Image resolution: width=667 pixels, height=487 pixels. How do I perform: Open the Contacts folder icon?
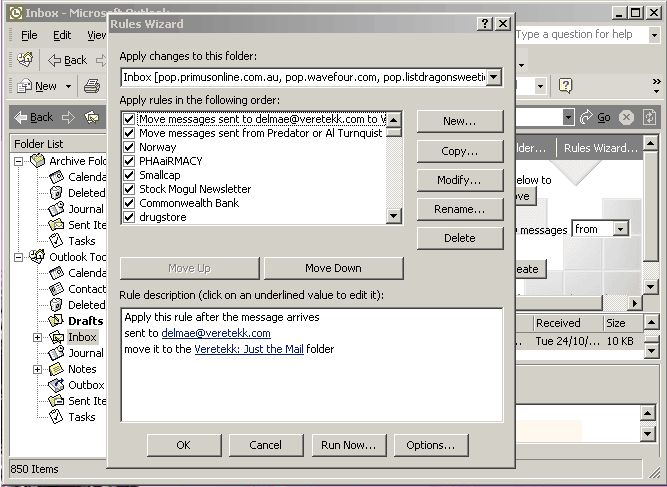(56, 289)
